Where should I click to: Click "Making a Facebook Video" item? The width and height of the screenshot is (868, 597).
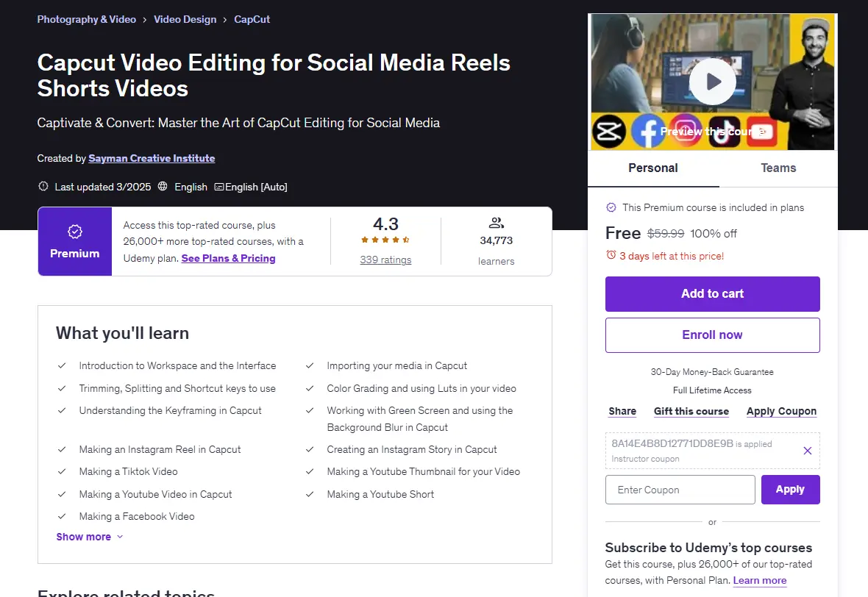[x=137, y=516]
